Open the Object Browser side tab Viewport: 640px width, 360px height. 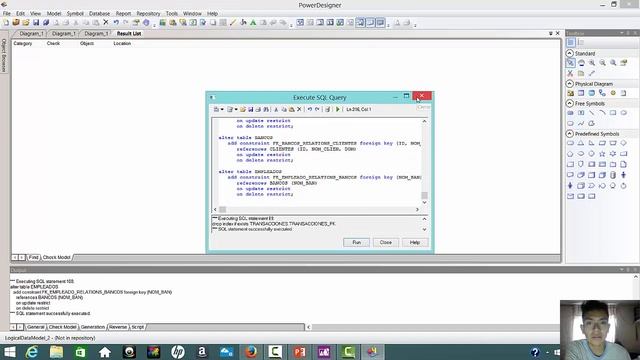(4, 56)
